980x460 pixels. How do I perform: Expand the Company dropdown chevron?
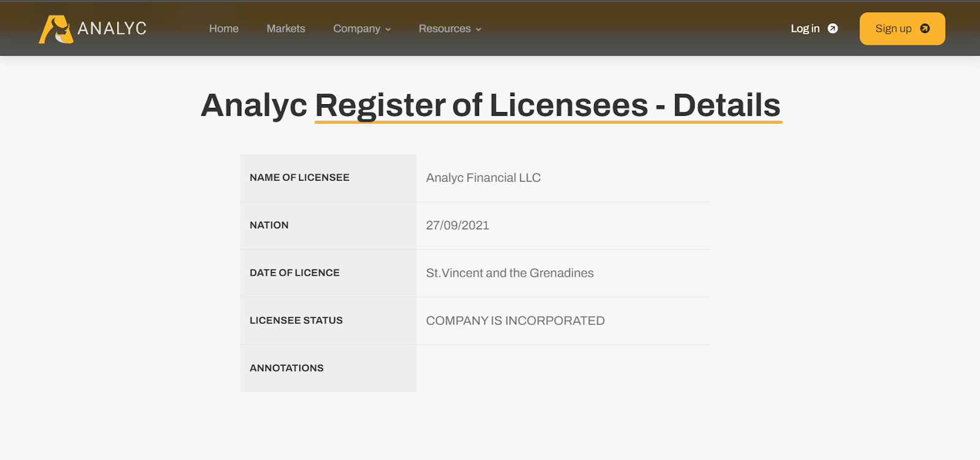click(388, 29)
